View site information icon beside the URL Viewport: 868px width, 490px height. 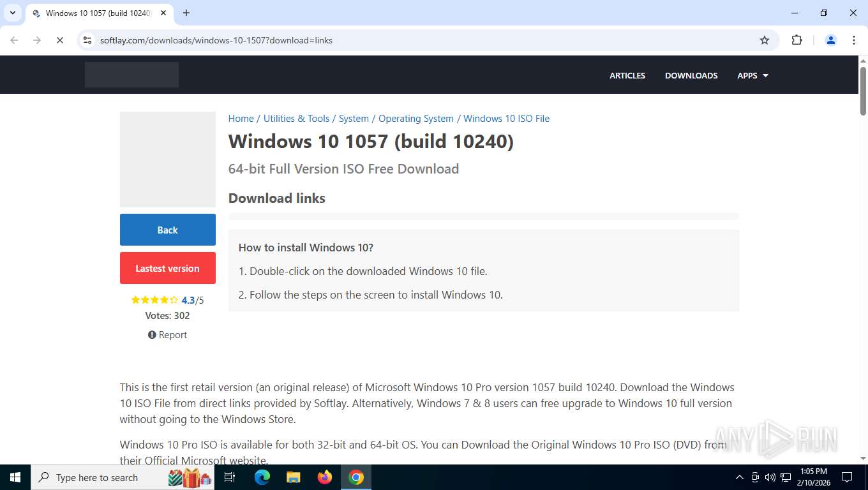87,40
